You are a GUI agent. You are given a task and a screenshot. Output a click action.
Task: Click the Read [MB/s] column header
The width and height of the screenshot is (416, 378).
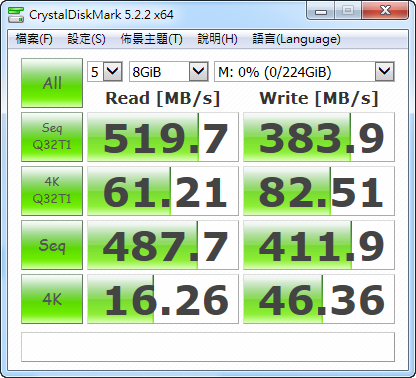pyautogui.click(x=163, y=98)
